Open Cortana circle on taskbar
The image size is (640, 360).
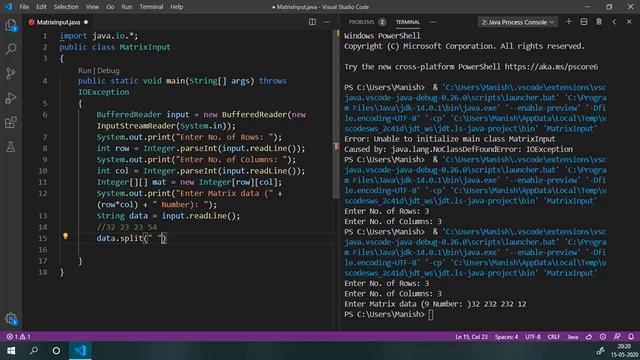[x=56, y=351]
